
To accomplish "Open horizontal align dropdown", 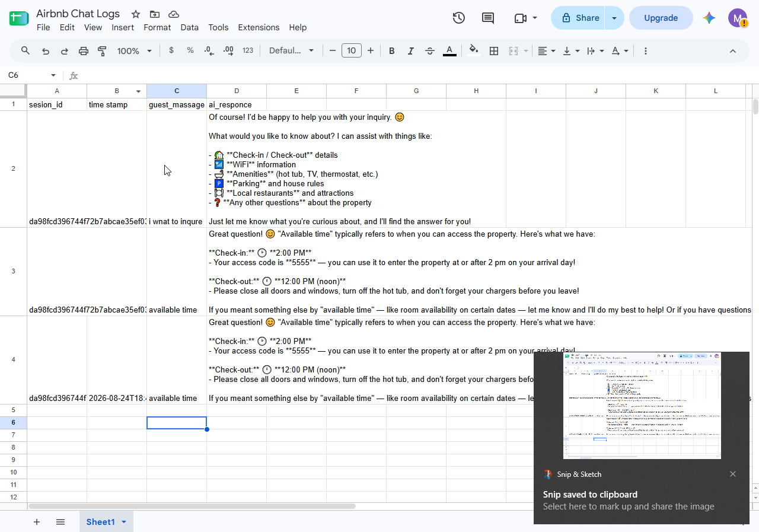I will click(x=546, y=51).
